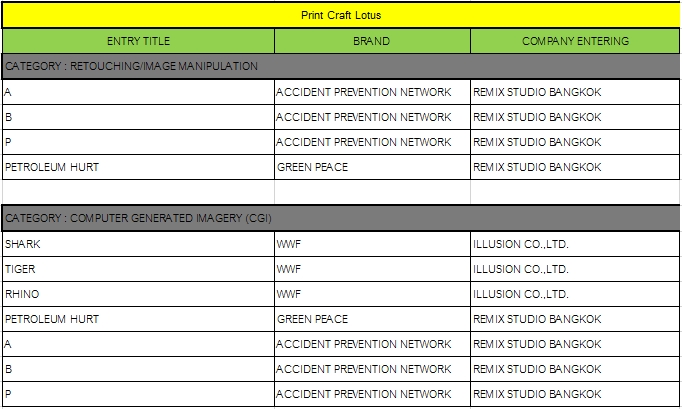Select the TIGER entry cell
Image resolution: width=682 pixels, height=409 pixels.
click(138, 269)
